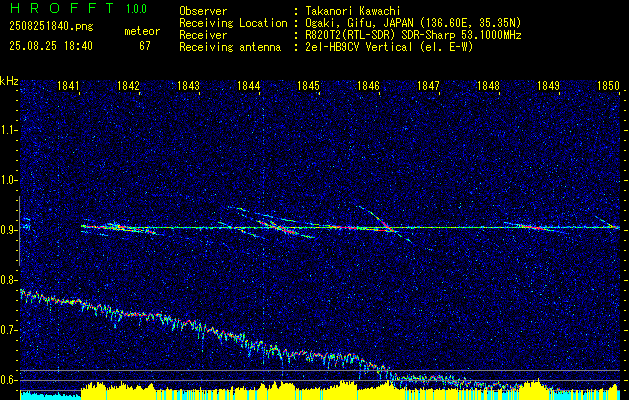This screenshot has width=629, height=400.
Task: Click the 1846 time marker
Action: tap(368, 86)
